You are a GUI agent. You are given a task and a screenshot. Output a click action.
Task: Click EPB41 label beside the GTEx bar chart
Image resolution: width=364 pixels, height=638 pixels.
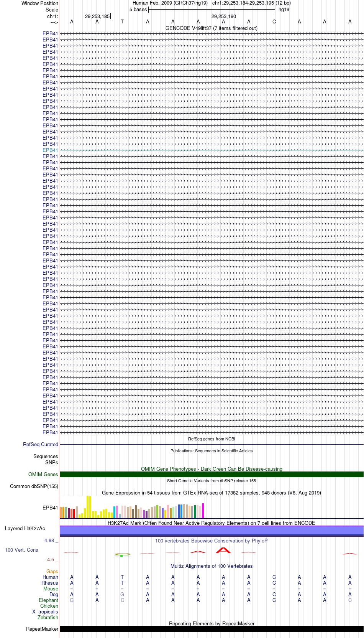50,508
